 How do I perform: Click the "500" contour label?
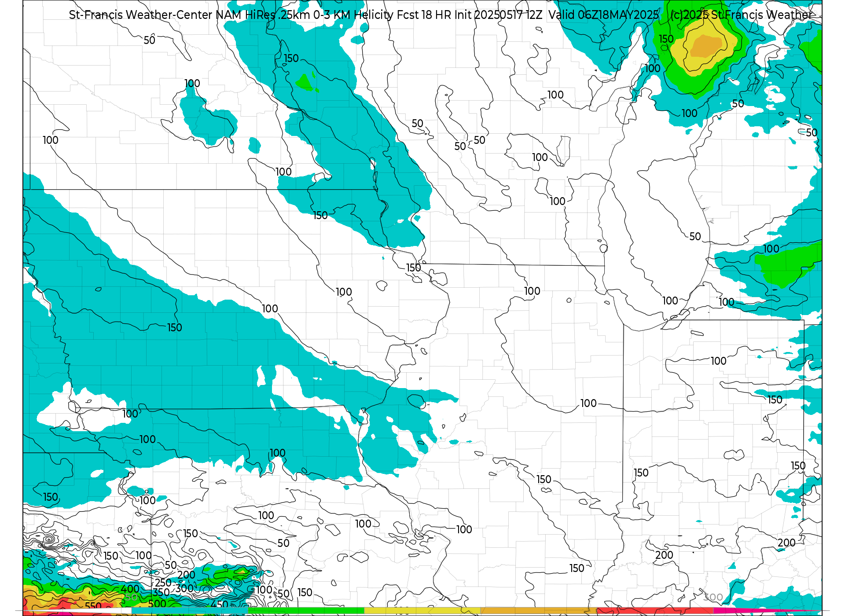click(157, 604)
